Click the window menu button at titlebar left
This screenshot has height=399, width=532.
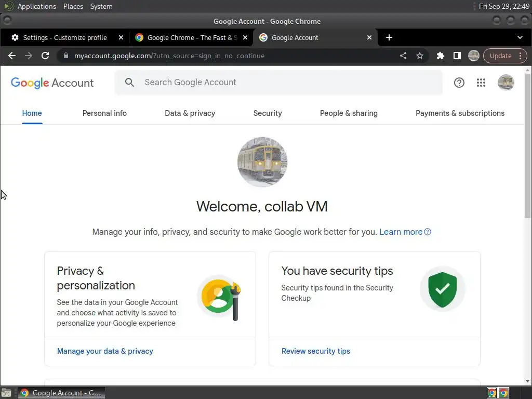coord(7,21)
